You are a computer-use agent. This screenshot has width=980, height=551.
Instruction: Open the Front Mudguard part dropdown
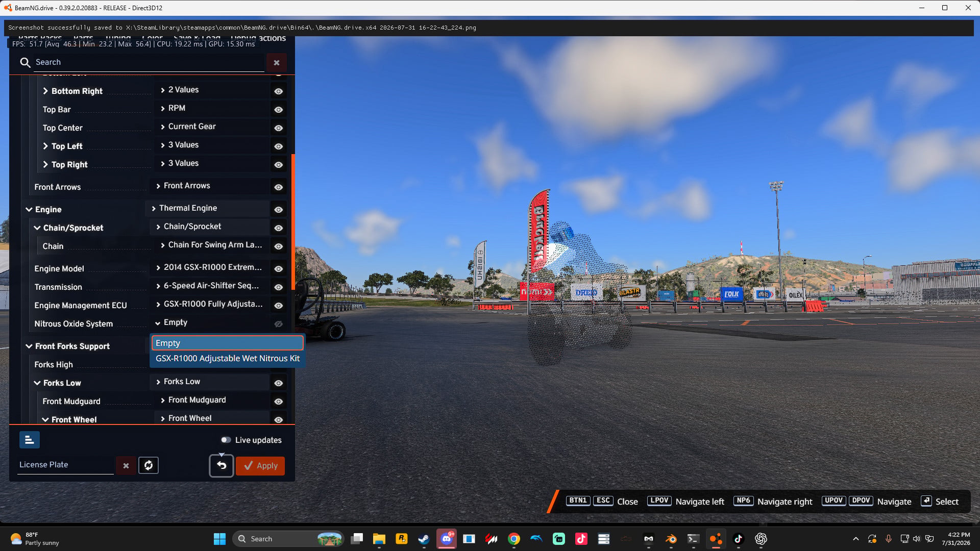[212, 400]
